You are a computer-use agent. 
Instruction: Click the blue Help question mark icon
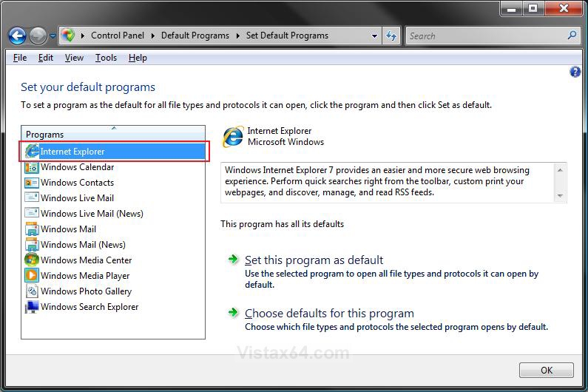pos(575,72)
